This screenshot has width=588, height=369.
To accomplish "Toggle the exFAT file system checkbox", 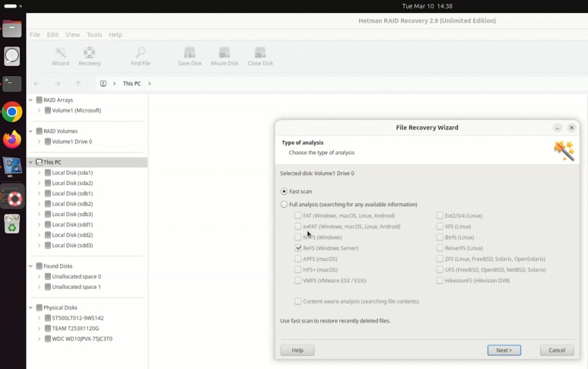I will pos(297,227).
